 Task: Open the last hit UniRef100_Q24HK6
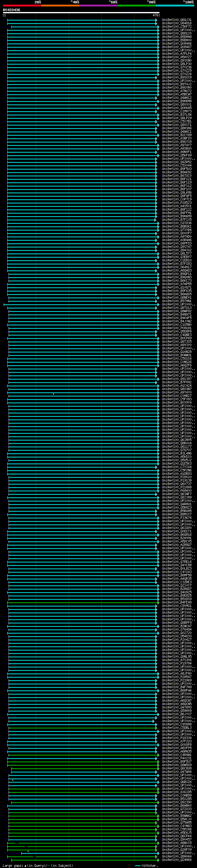coord(177,860)
